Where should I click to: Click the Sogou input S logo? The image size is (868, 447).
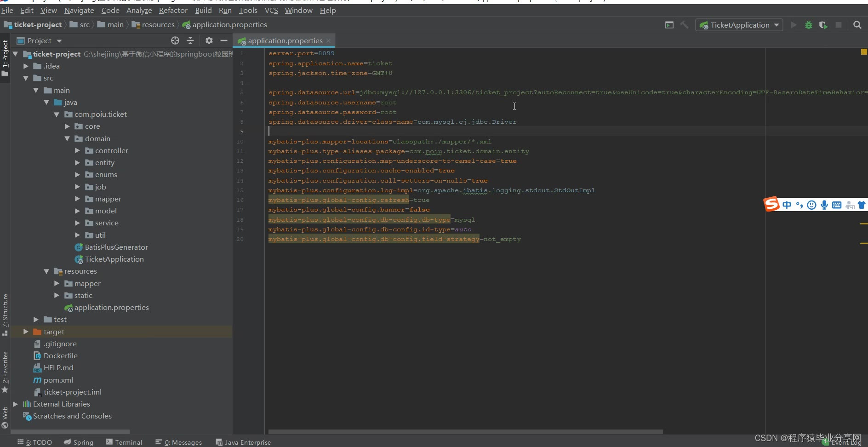(771, 204)
